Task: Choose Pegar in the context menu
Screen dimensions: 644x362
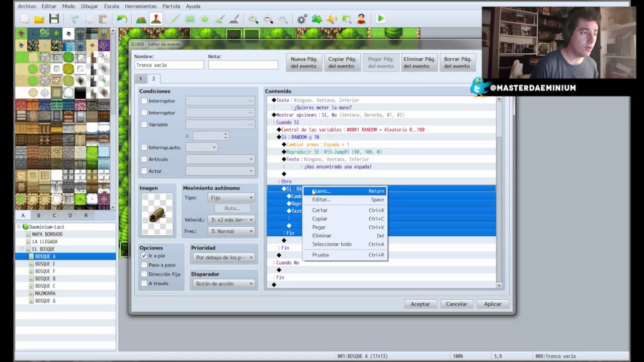Action: click(345, 227)
